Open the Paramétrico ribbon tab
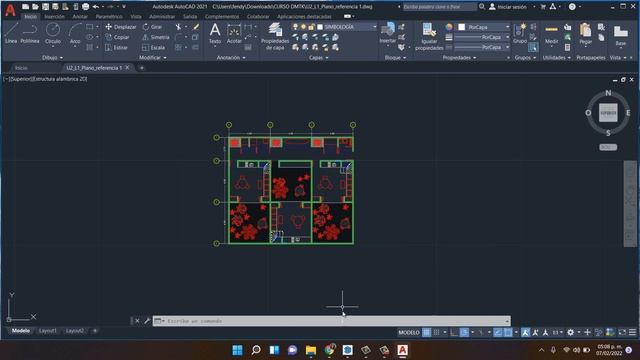 click(x=109, y=16)
